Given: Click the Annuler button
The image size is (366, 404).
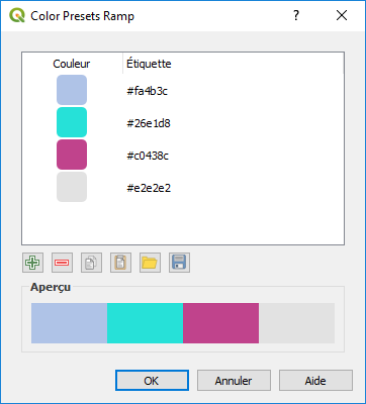Looking at the screenshot, I should click(x=234, y=380).
